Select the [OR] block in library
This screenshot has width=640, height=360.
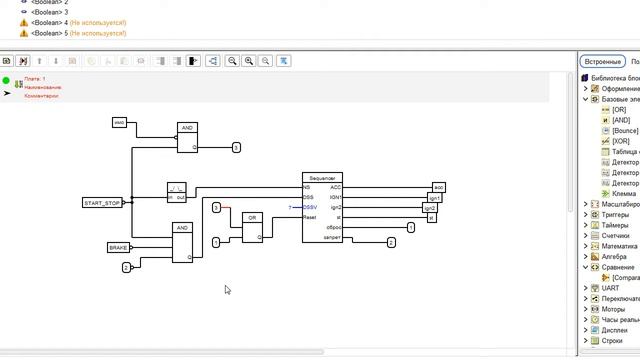[x=619, y=110]
